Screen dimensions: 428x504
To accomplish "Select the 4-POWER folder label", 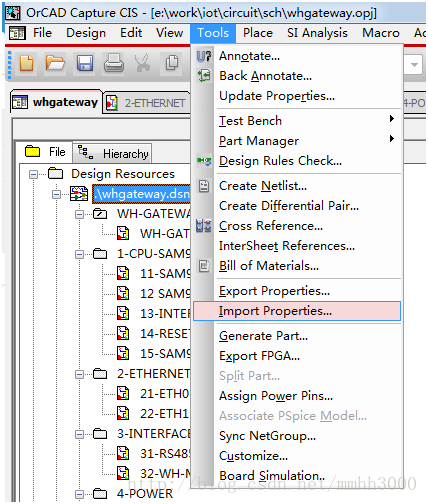I will pos(145,494).
